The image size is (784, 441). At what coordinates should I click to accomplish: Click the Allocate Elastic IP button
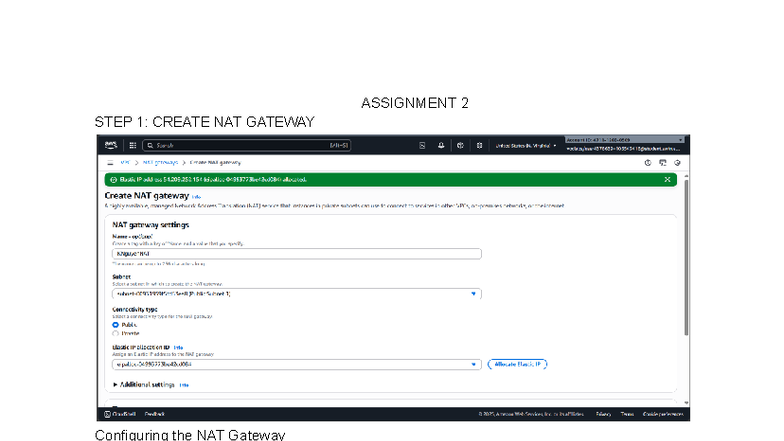518,364
